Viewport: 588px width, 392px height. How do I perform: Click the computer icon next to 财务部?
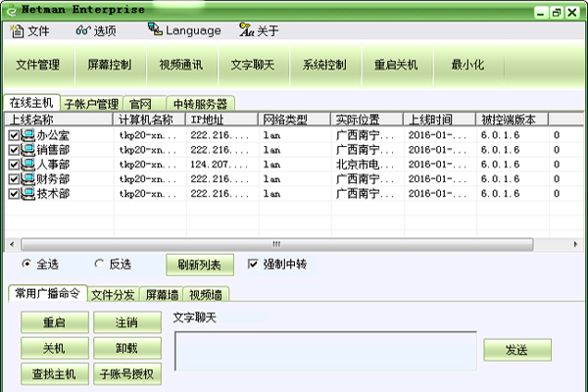(27, 179)
